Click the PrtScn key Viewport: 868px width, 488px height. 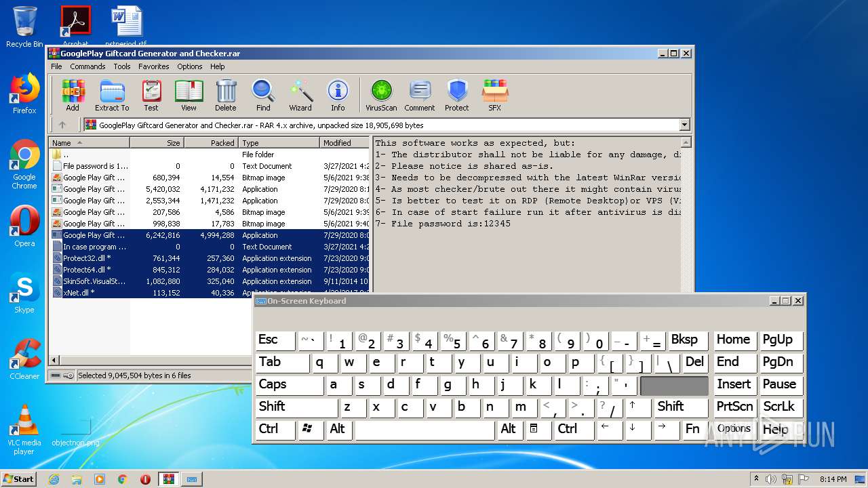[735, 407]
